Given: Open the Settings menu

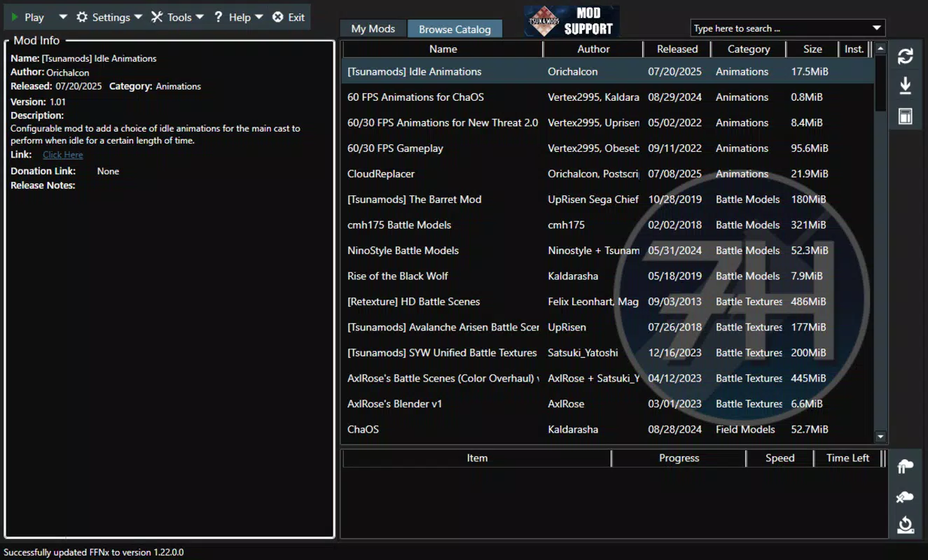Looking at the screenshot, I should click(x=109, y=17).
